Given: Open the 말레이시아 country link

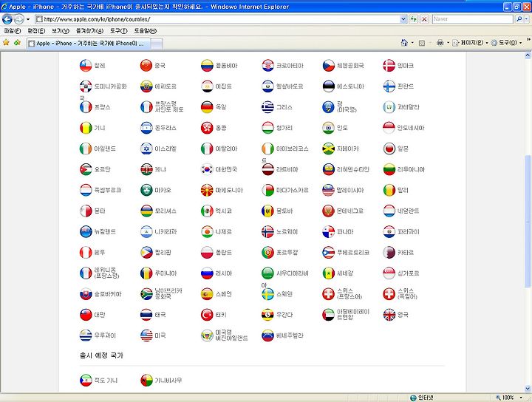Looking at the screenshot, I should 349,191.
